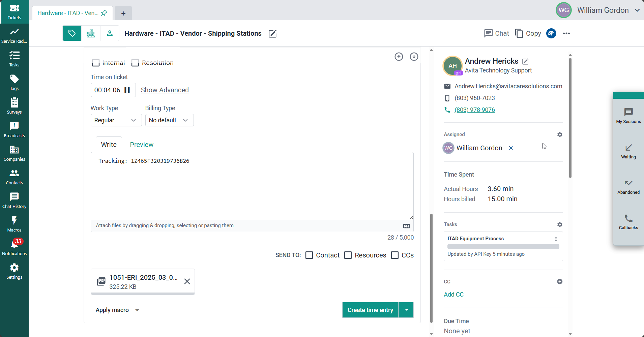Edit the ticket title pencil icon

[x=273, y=34]
